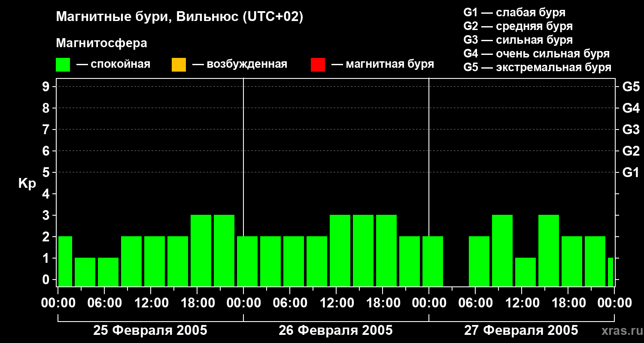The image size is (644, 343).
Task: Click the red 'магнитная буря' legend swatch
Action: tap(318, 65)
